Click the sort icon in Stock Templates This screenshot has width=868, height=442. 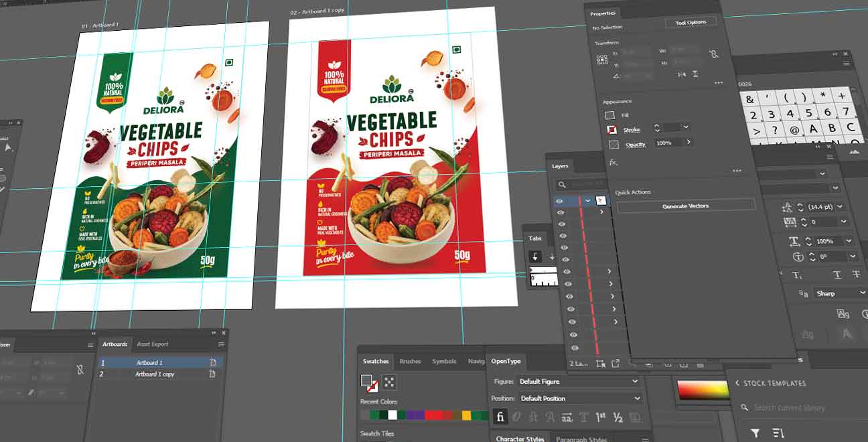(778, 433)
